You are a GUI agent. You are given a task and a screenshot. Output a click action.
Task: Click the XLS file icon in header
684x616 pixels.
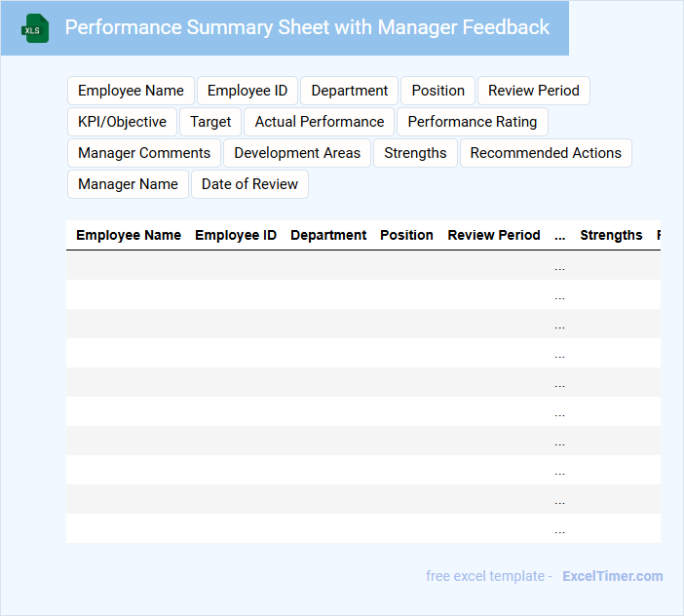pos(36,28)
